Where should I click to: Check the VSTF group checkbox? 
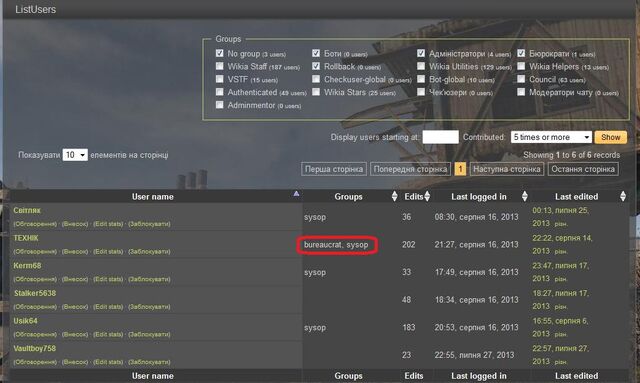tap(220, 79)
